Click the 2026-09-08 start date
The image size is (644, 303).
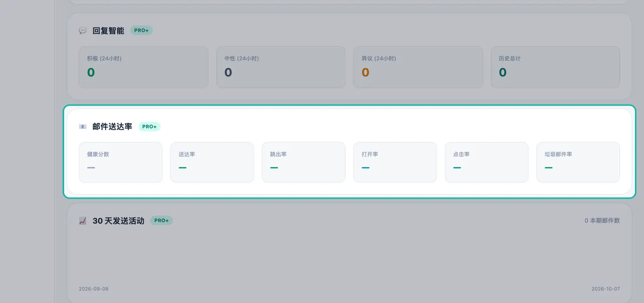coord(94,289)
